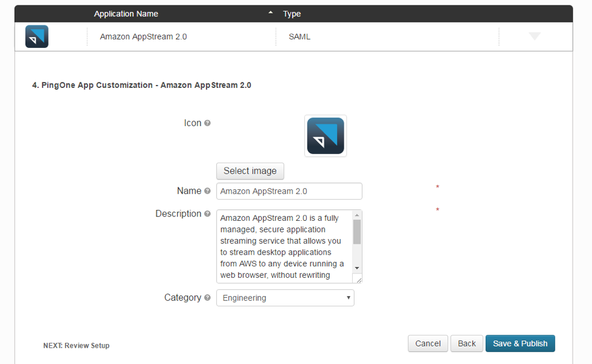This screenshot has width=592, height=364.
Task: Click the sort arrow on Application Name column
Action: pos(271,13)
